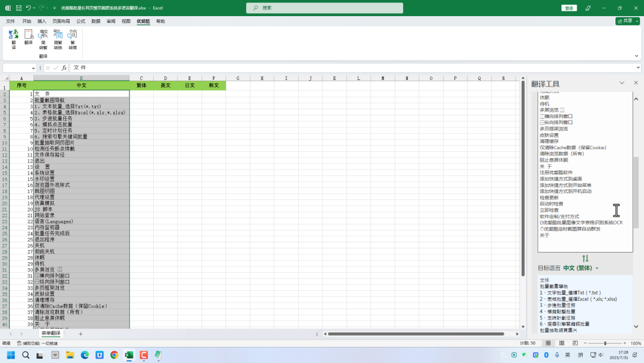This screenshot has height=363, width=644.
Task: Switch to Page Layout view in status bar
Action: tap(562, 343)
